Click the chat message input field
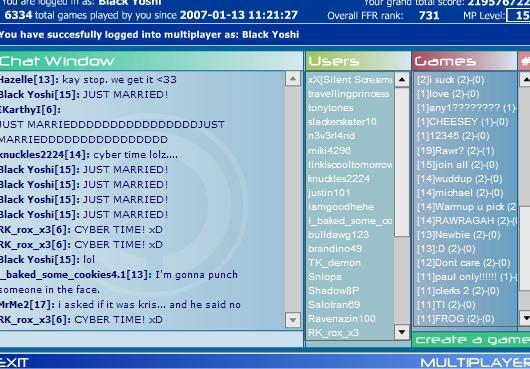530x369 pixels. (151, 339)
